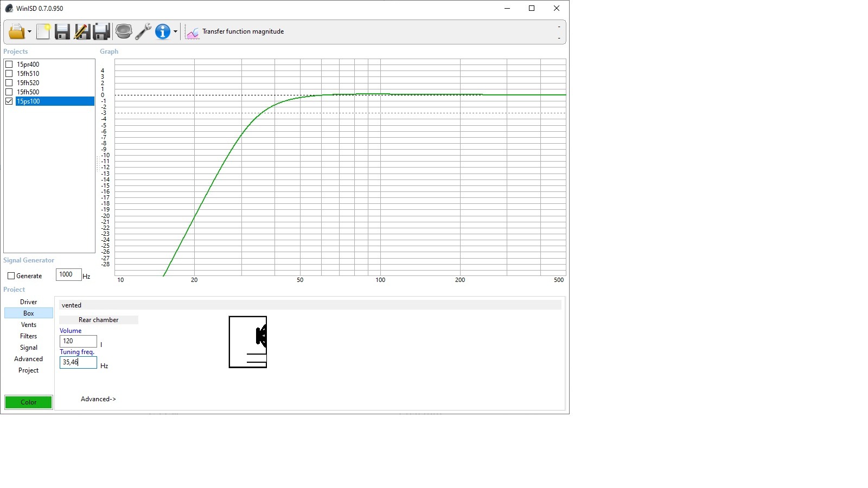Viewport: 868px width, 488px height.
Task: Open the vented box type selector
Action: click(310, 305)
